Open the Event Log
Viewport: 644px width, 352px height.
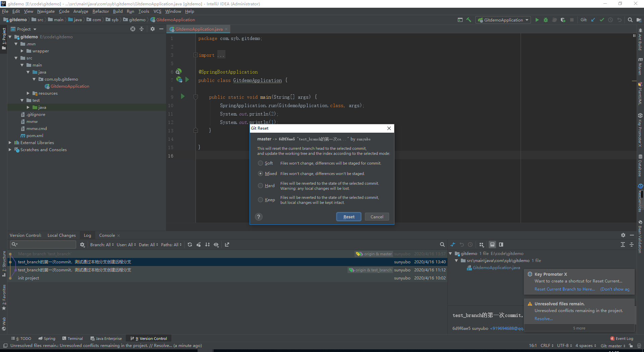coord(622,339)
